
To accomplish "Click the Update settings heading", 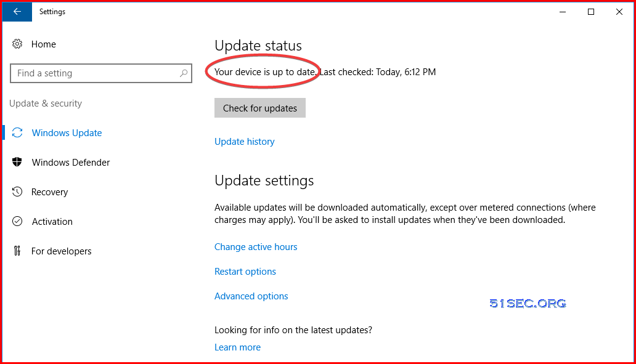I will (264, 181).
